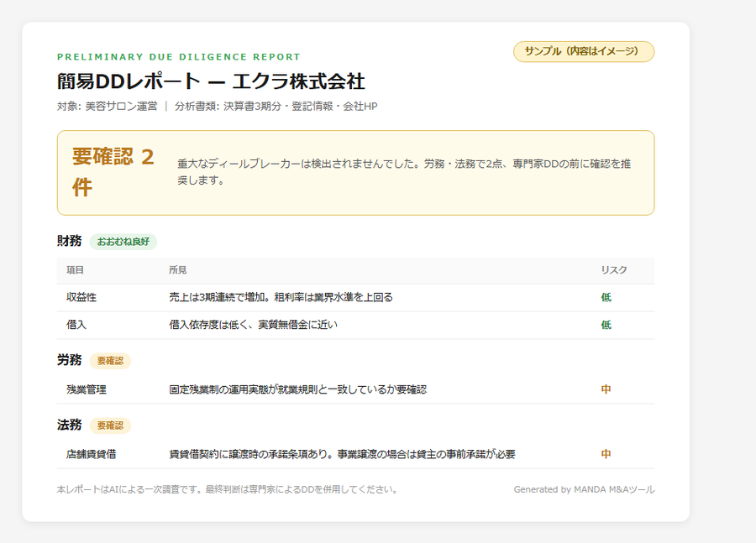Select the 店舗賃貸借 row label

pyautogui.click(x=91, y=454)
